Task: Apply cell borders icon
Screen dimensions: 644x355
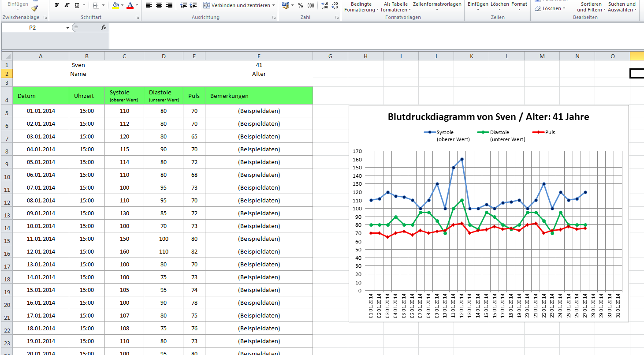Action: 97,5
